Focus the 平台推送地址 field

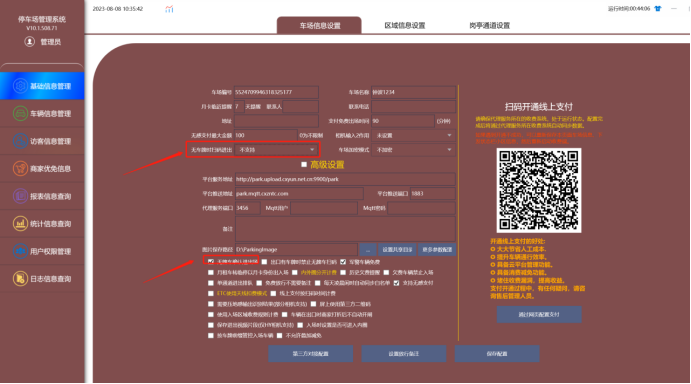point(299,194)
